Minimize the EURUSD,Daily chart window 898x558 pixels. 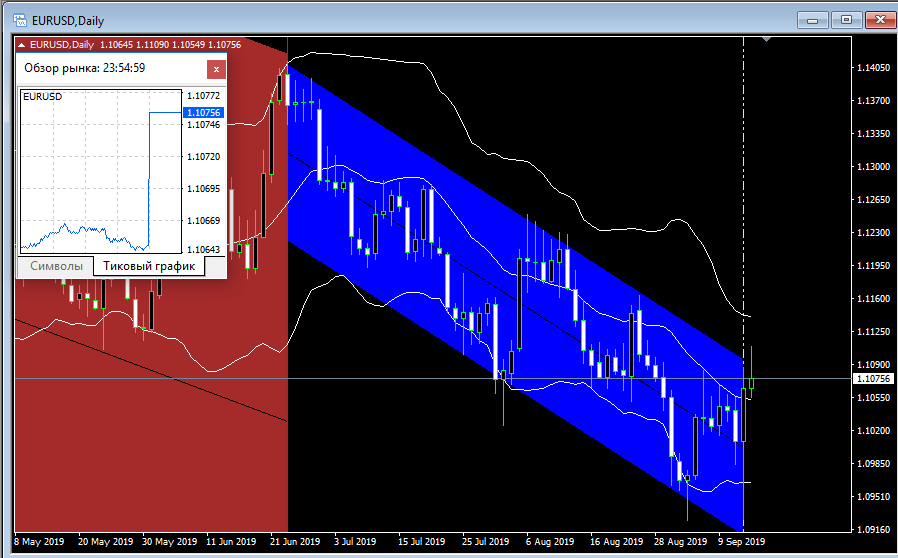pos(813,21)
